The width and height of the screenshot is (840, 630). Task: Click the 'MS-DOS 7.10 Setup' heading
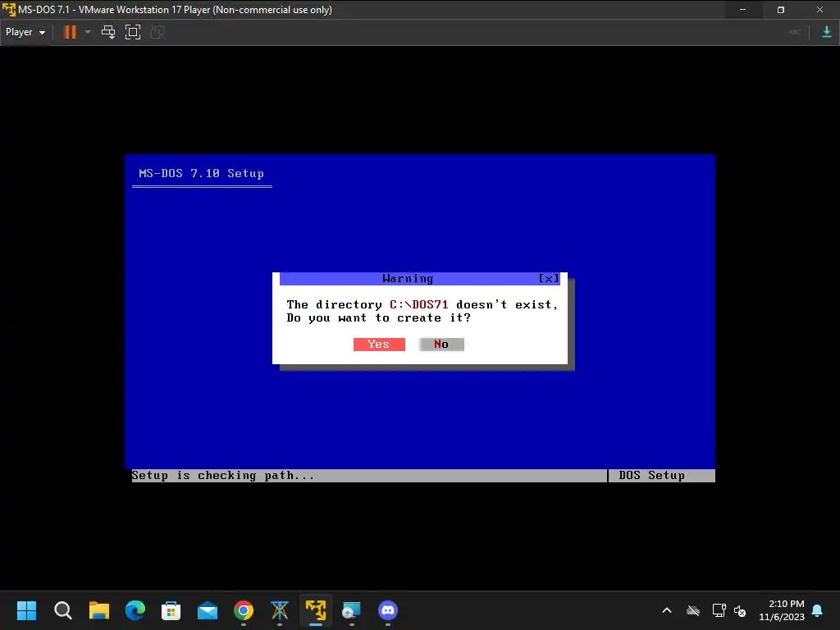pyautogui.click(x=202, y=173)
